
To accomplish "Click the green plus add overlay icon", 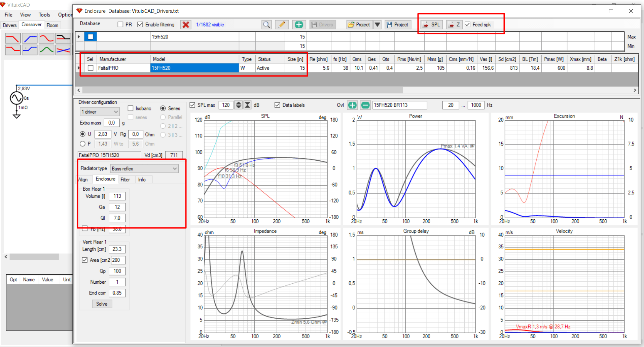I will tap(352, 105).
